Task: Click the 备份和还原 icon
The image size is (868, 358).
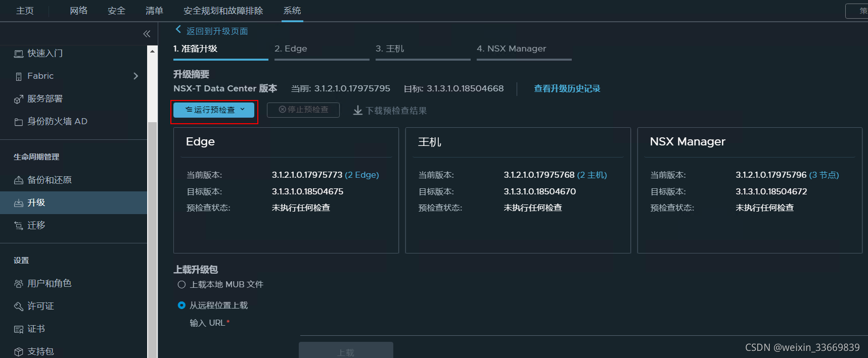Action: [19, 180]
